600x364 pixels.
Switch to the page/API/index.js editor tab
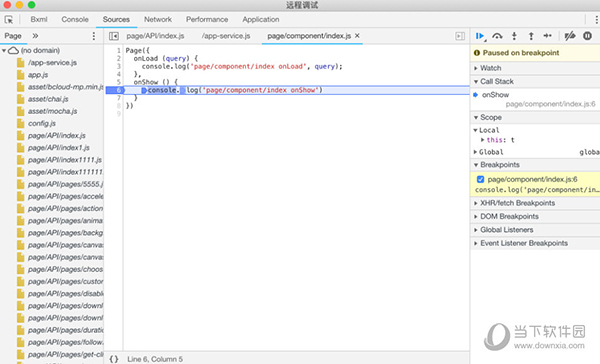(x=155, y=36)
